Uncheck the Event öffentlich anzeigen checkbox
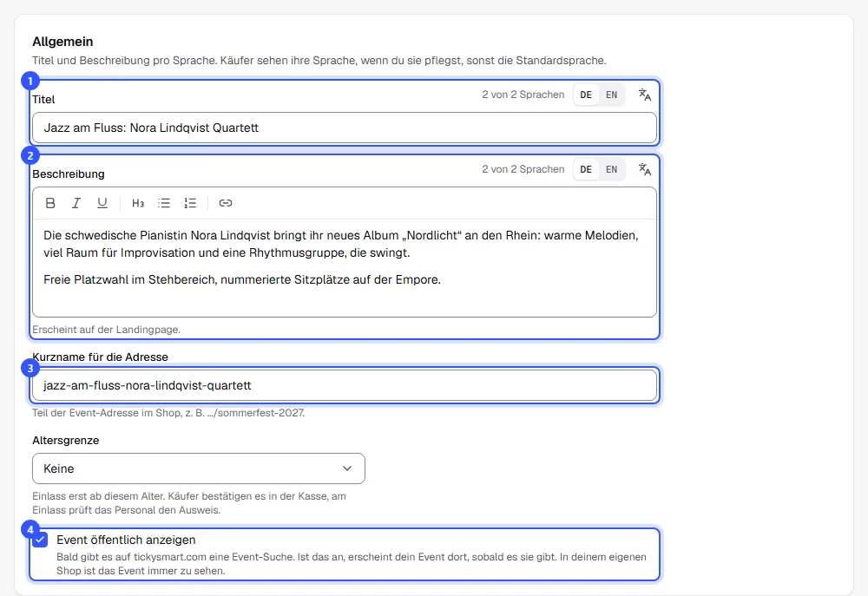This screenshot has width=868, height=596. tap(40, 540)
